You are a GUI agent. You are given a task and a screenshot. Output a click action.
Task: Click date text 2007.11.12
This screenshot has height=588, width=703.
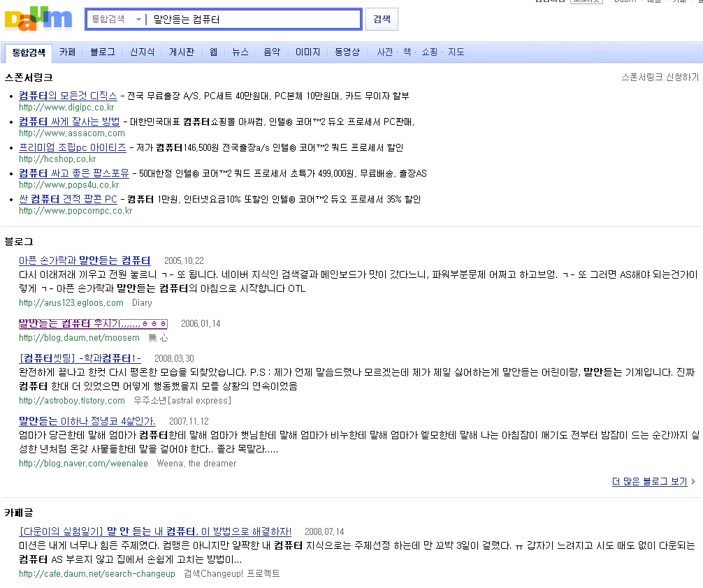189,421
